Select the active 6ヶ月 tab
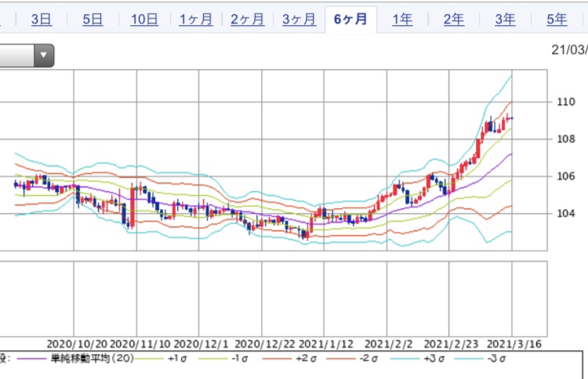The height and width of the screenshot is (379, 588). pyautogui.click(x=350, y=19)
